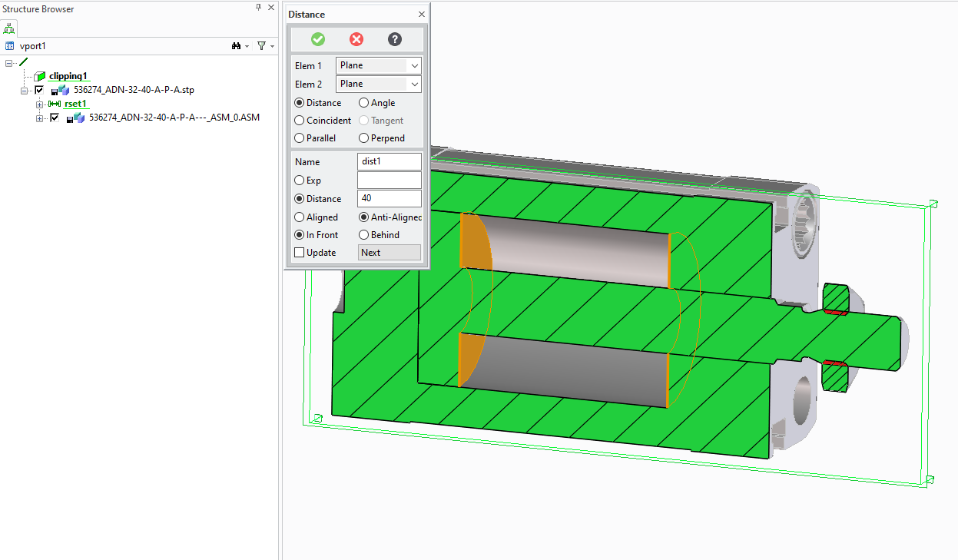Select the Angle measurement radio button
The width and height of the screenshot is (958, 560).
[363, 102]
